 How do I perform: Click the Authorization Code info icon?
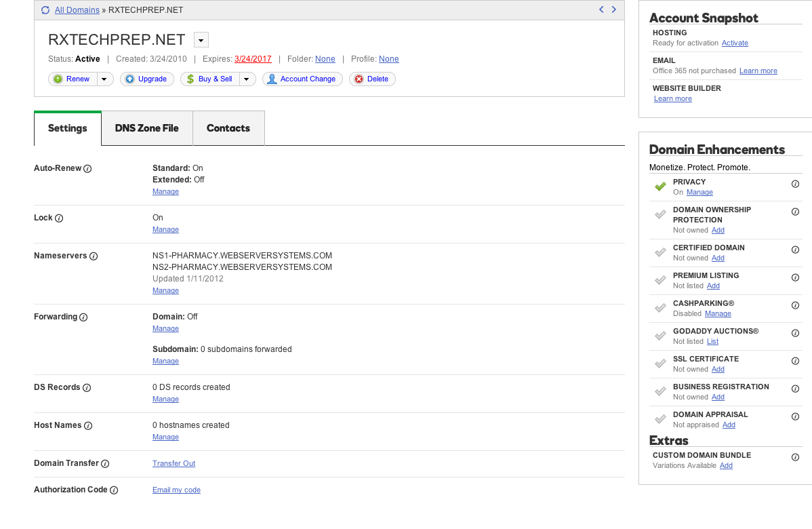(x=114, y=490)
